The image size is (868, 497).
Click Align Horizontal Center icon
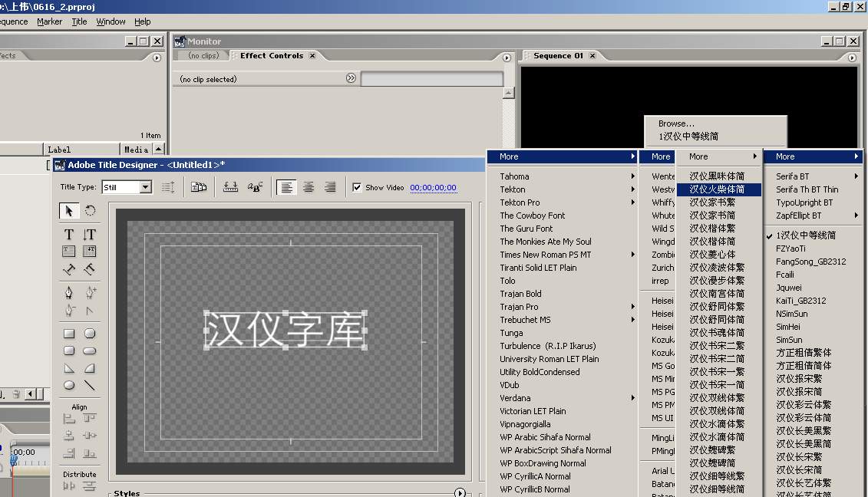click(x=68, y=436)
